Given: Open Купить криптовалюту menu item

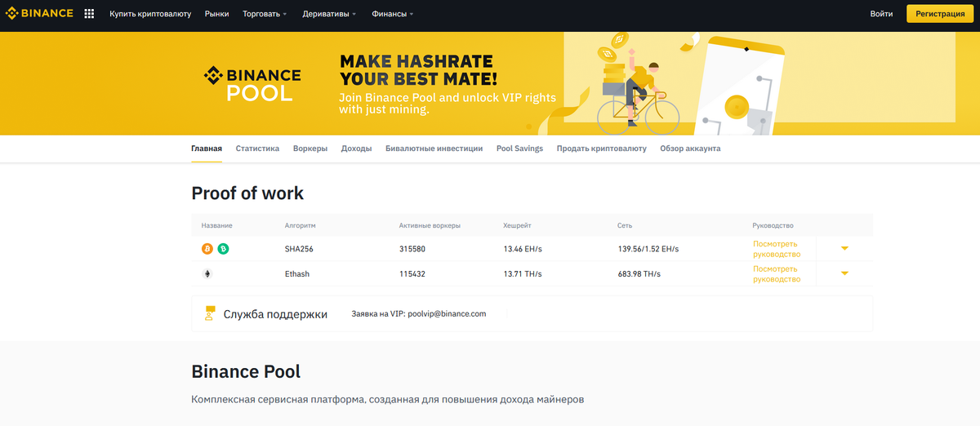Looking at the screenshot, I should coord(150,14).
